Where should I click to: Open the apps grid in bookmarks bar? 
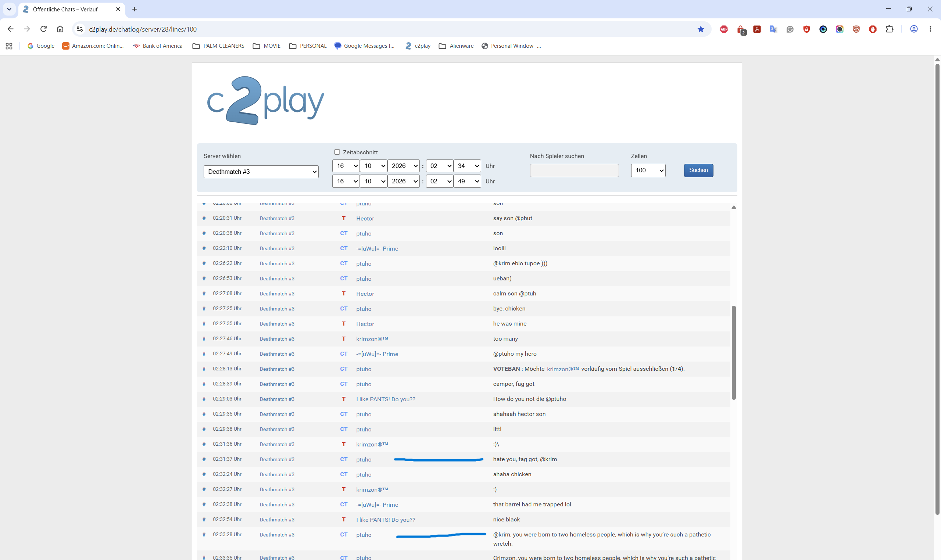coord(9,46)
